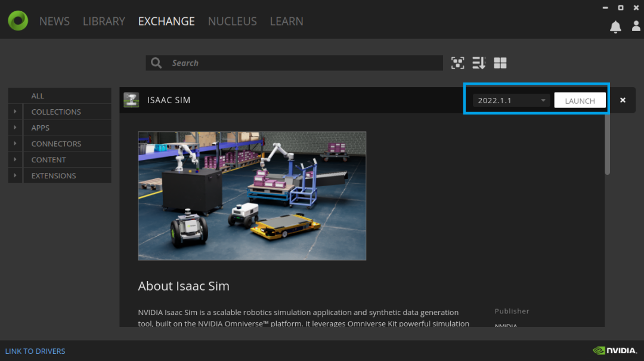Click the NVIDIA logo in the status bar
The height and width of the screenshot is (361, 644).
(614, 351)
